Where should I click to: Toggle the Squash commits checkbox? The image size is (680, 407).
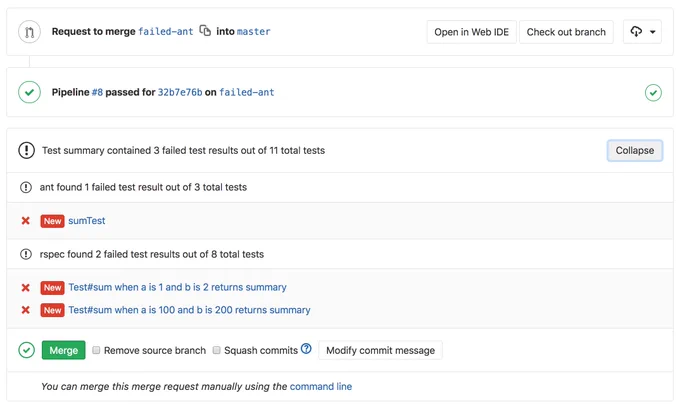(x=216, y=350)
